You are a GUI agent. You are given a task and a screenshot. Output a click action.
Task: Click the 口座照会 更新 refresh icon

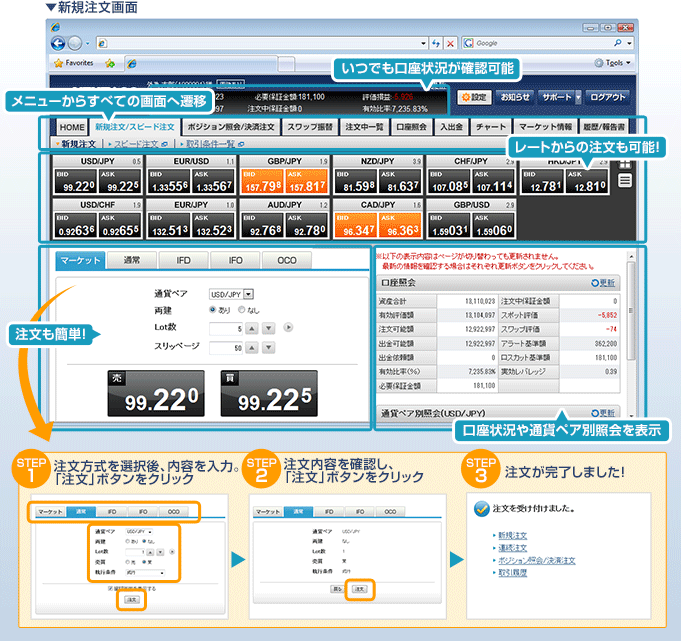click(604, 283)
